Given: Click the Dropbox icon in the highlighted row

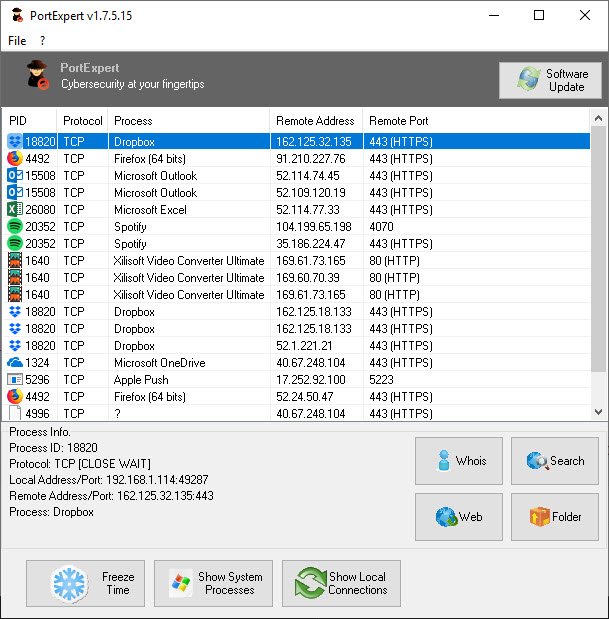Looking at the screenshot, I should (x=15, y=141).
